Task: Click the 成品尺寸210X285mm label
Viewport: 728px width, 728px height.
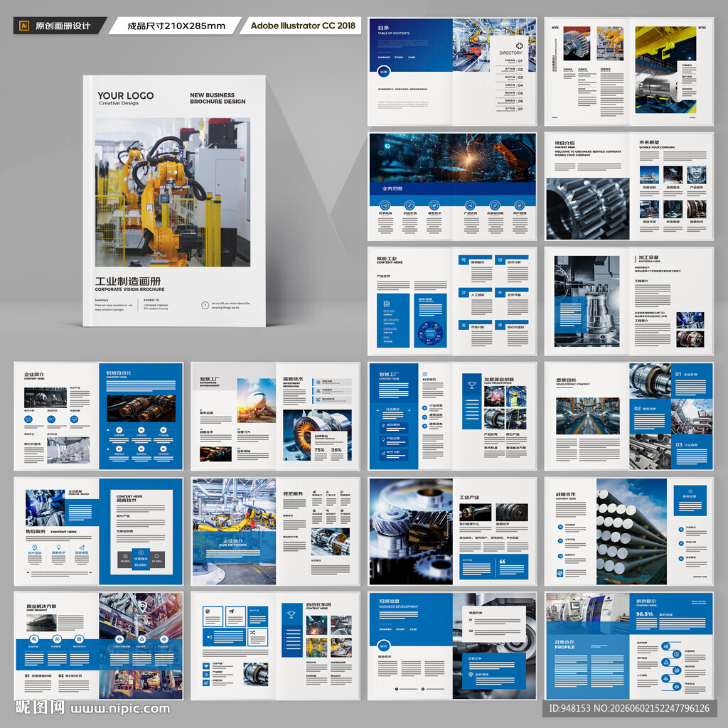Action: point(176,26)
